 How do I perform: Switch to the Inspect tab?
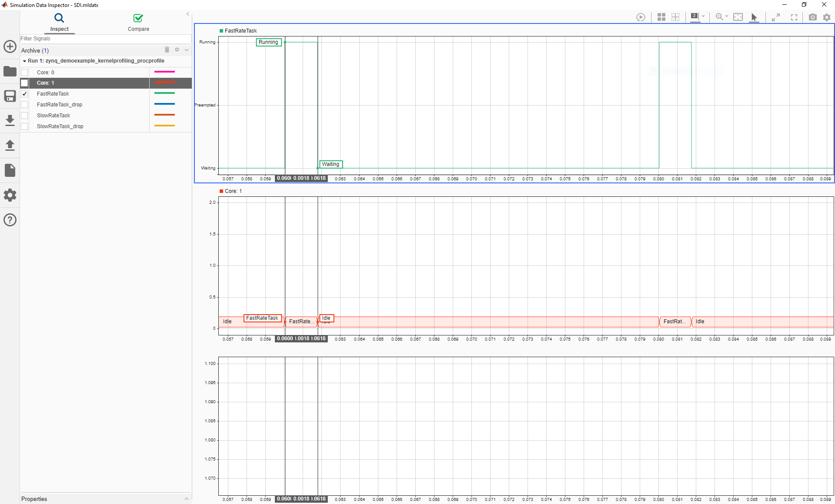tap(59, 23)
